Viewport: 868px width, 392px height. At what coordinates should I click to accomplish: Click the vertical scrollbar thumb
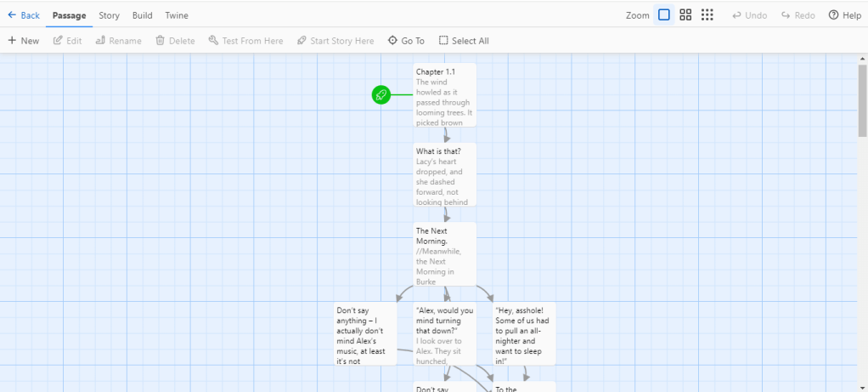coord(863,100)
